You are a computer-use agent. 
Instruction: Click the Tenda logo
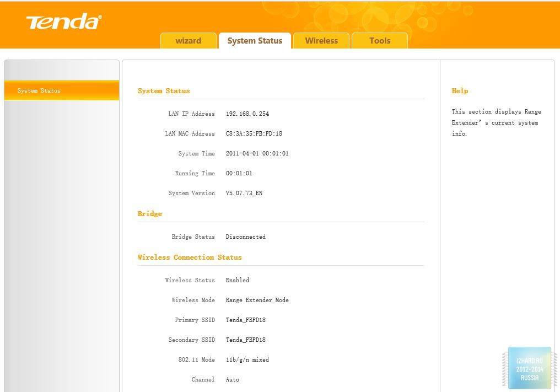coord(63,22)
